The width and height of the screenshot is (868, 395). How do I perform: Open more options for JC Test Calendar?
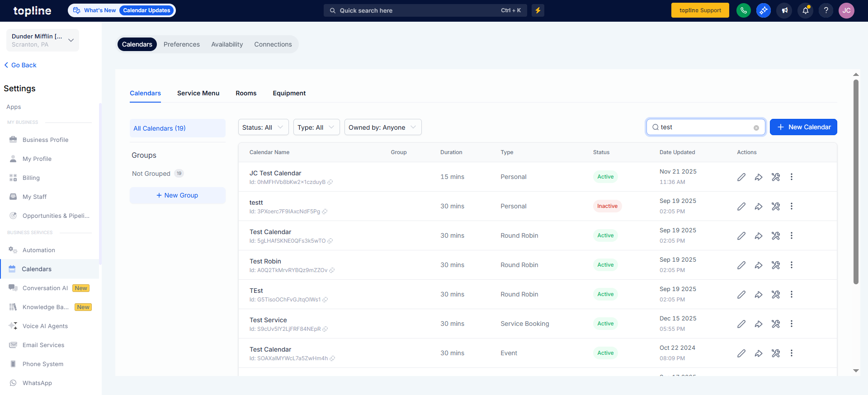coord(792,177)
